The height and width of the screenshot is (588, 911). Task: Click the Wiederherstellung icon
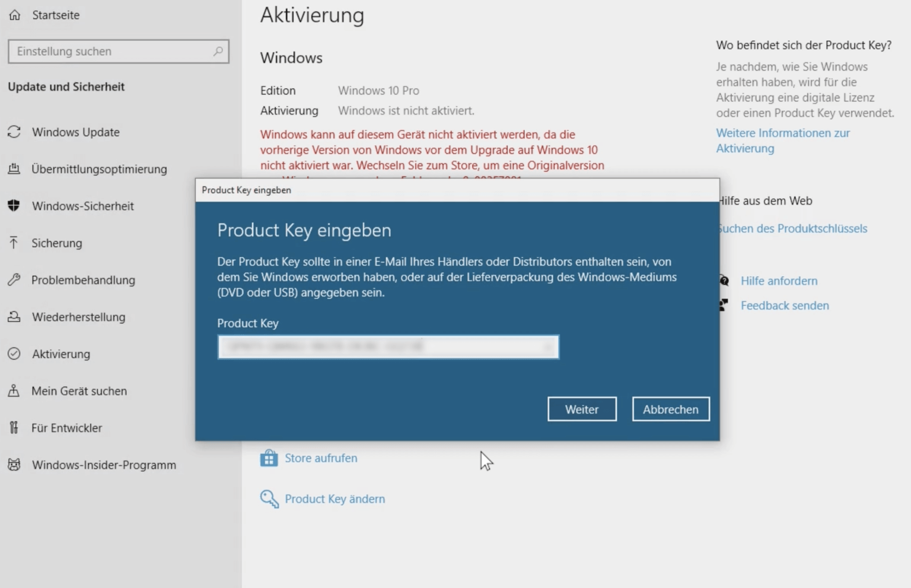point(14,317)
